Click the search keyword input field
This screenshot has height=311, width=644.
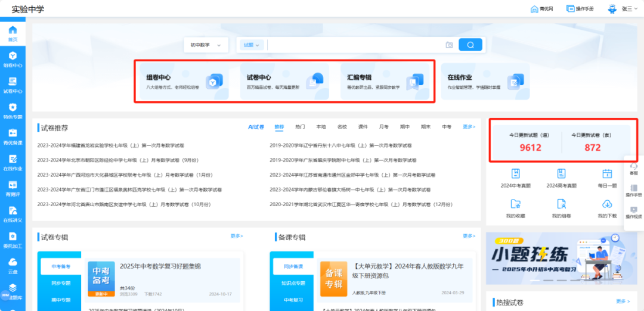coord(355,45)
